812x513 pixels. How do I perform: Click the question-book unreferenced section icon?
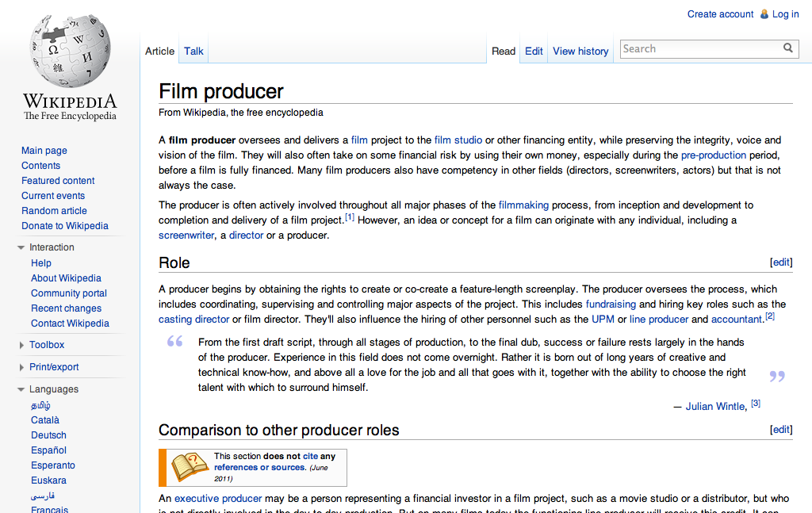190,467
